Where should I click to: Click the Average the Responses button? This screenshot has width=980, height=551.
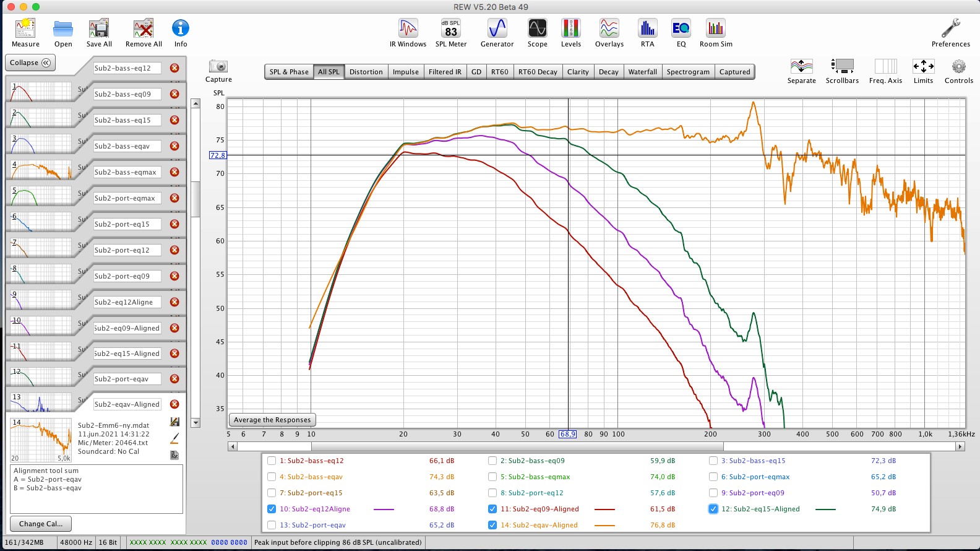pyautogui.click(x=272, y=420)
